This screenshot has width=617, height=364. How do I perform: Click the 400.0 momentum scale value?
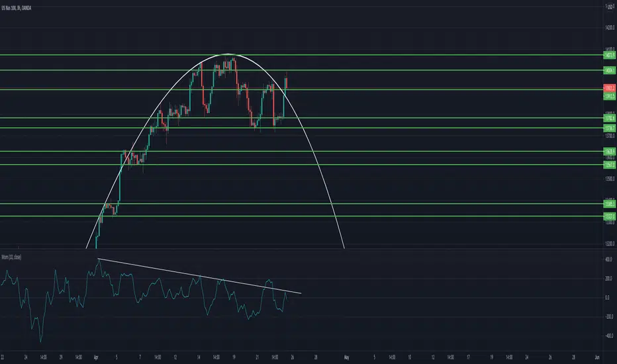608,259
